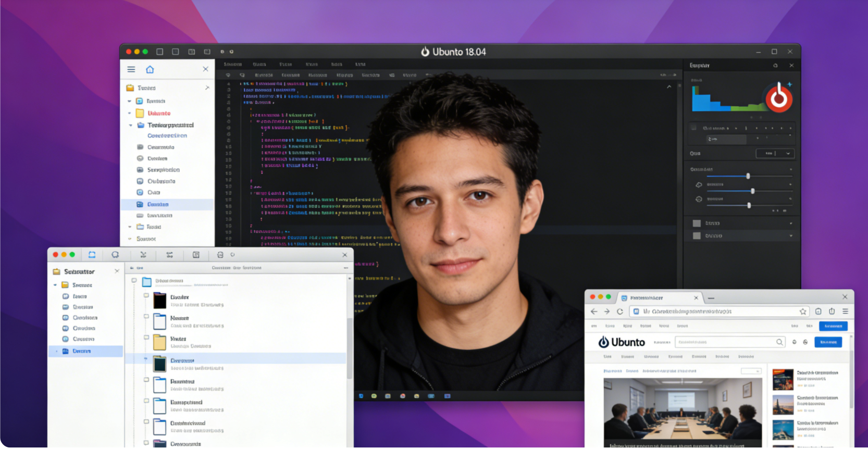The height and width of the screenshot is (449, 868).
Task: Click the crossed arrows icon in file manager toolbar
Action: pos(143,255)
